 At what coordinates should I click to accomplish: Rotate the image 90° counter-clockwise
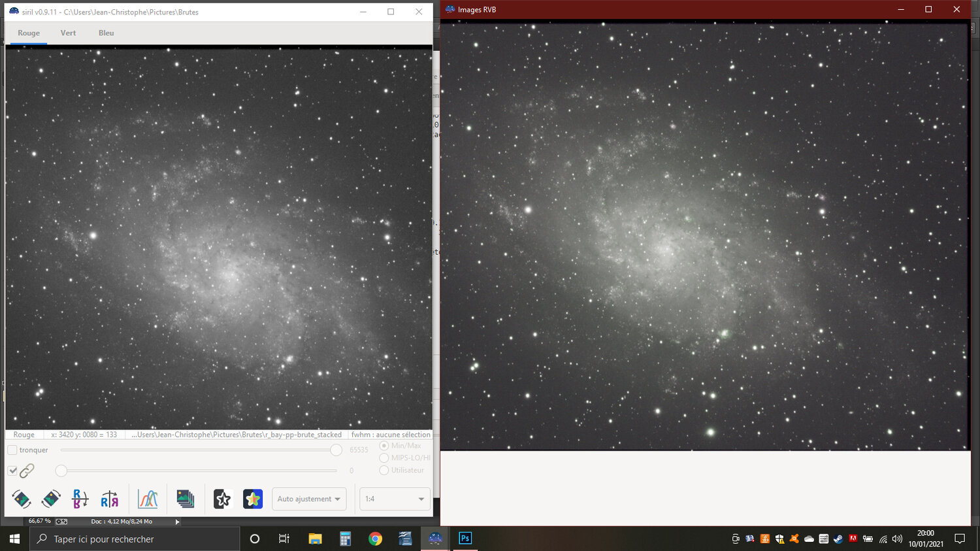coord(22,499)
